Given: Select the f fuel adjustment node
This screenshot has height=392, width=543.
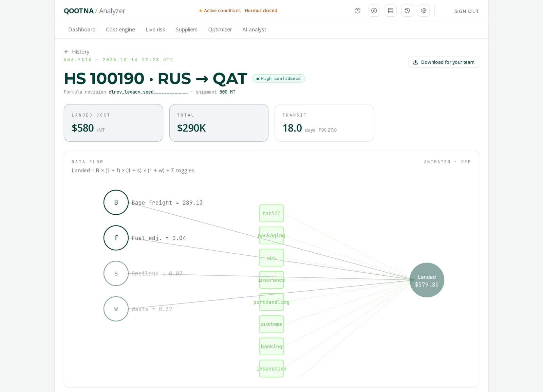Looking at the screenshot, I should [x=116, y=238].
